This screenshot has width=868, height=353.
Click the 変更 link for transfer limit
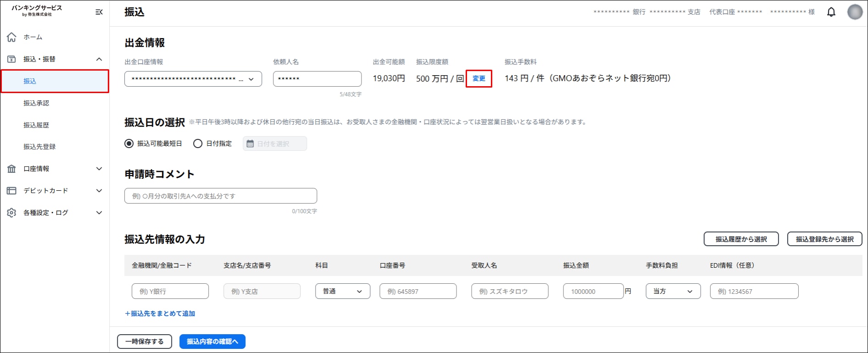(479, 78)
